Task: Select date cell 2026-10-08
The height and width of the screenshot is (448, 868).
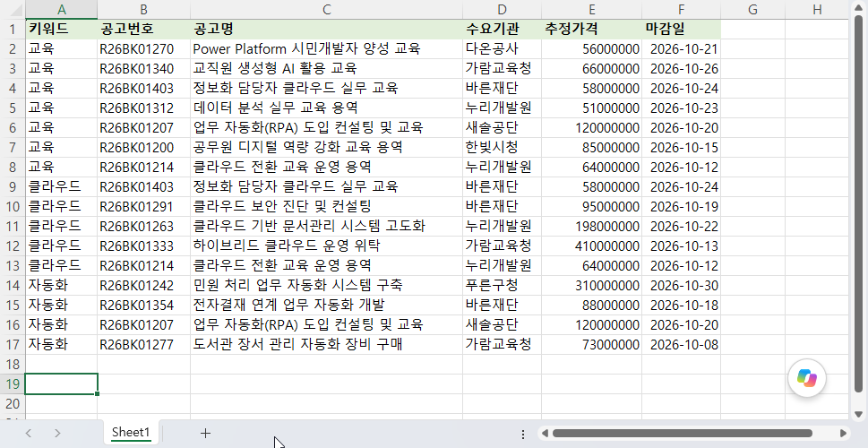Action: (682, 344)
